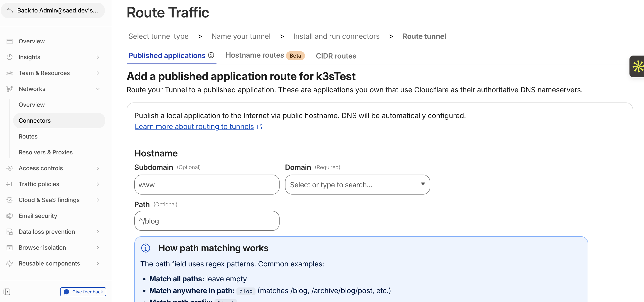Open the Domain dropdown arrow

pyautogui.click(x=423, y=184)
